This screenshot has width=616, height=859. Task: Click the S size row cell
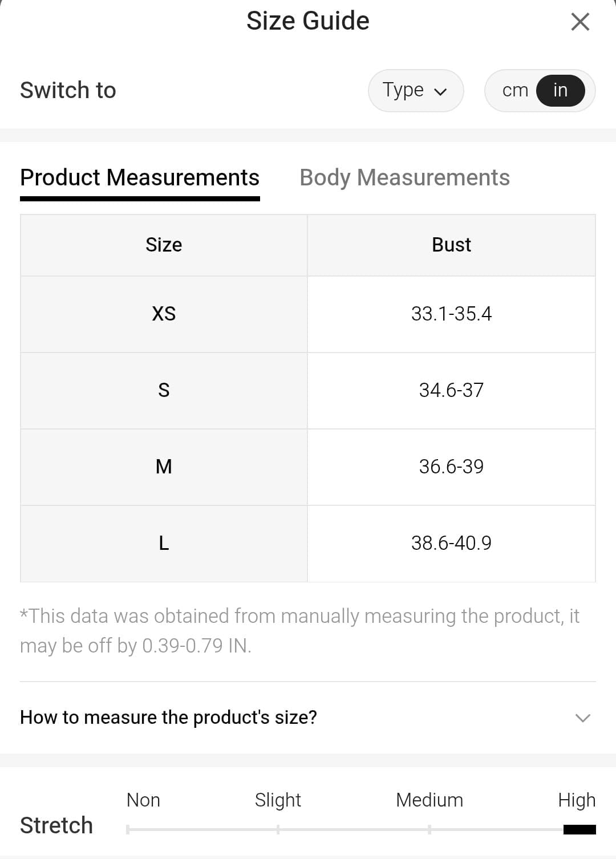(164, 390)
